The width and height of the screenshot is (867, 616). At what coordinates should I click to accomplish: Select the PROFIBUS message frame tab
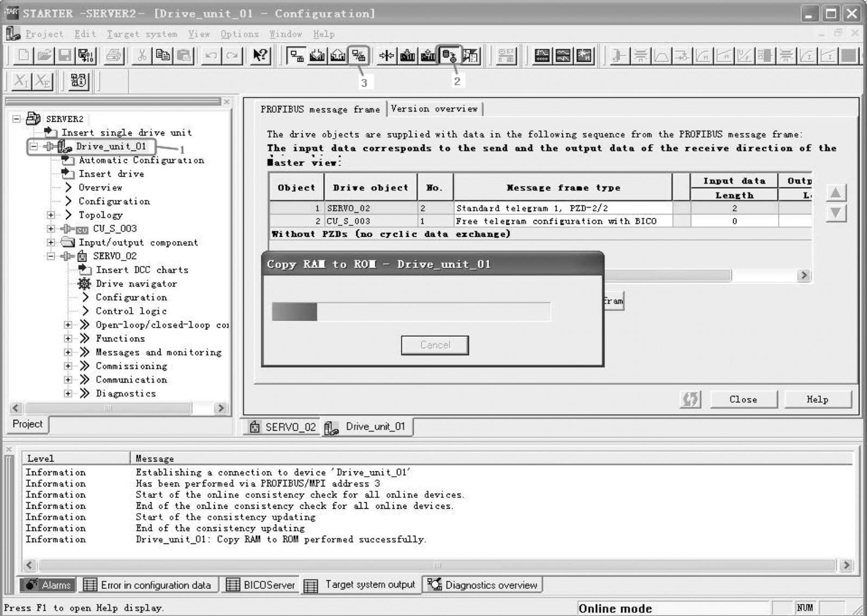click(x=320, y=109)
